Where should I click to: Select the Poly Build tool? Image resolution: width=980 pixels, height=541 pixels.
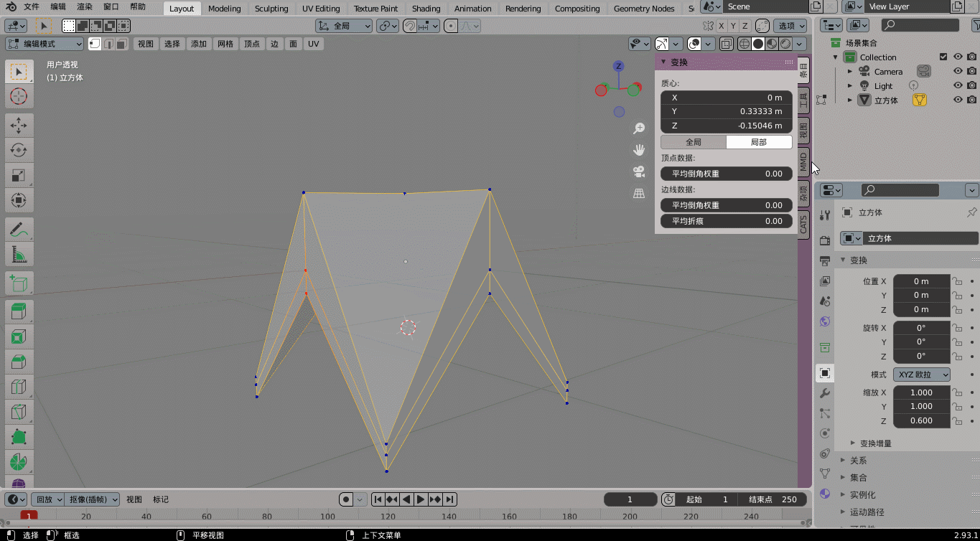click(x=19, y=436)
